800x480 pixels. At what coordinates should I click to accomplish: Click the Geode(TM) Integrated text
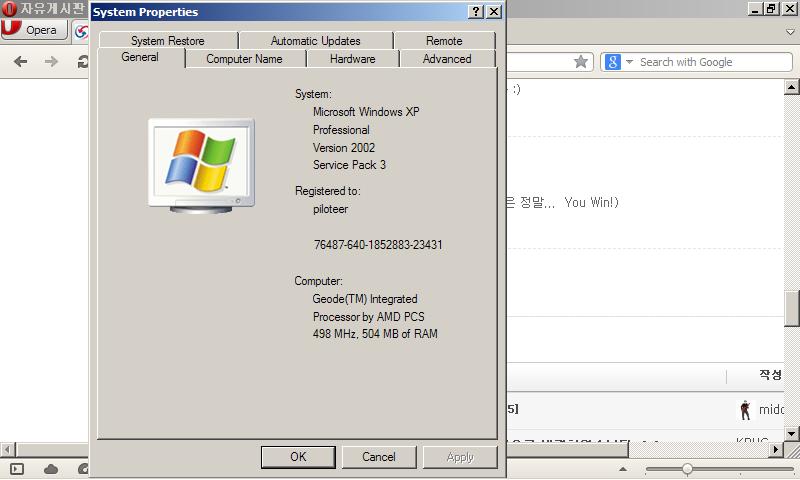tap(365, 299)
